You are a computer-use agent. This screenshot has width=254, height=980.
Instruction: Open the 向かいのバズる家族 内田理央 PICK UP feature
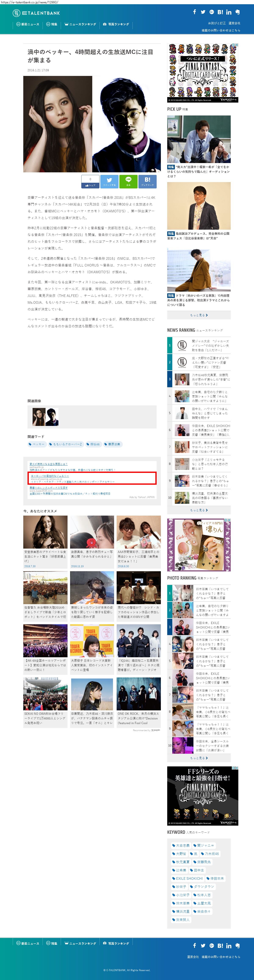(199, 278)
